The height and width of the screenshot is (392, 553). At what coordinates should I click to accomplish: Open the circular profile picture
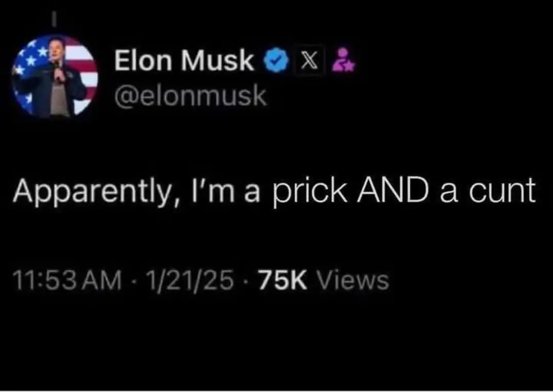(x=54, y=76)
